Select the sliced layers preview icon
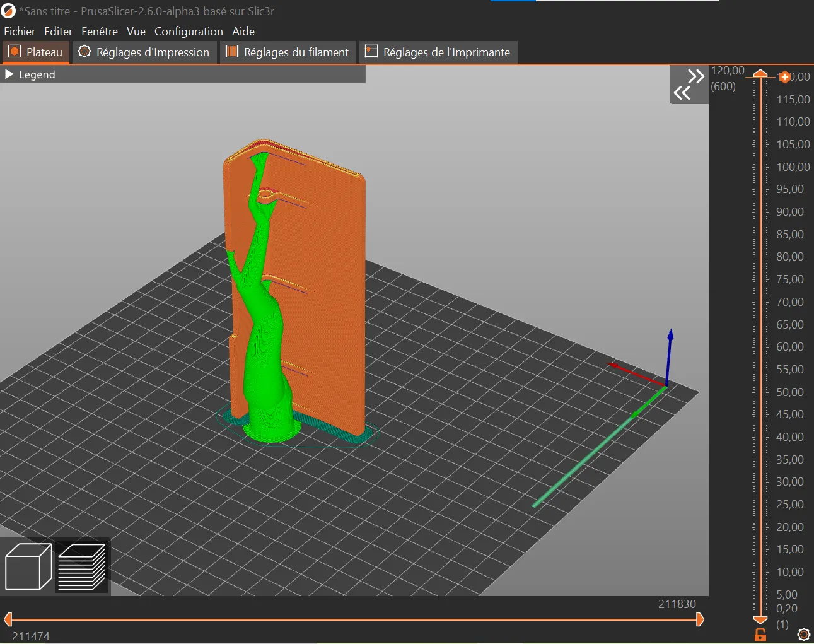 coord(82,566)
